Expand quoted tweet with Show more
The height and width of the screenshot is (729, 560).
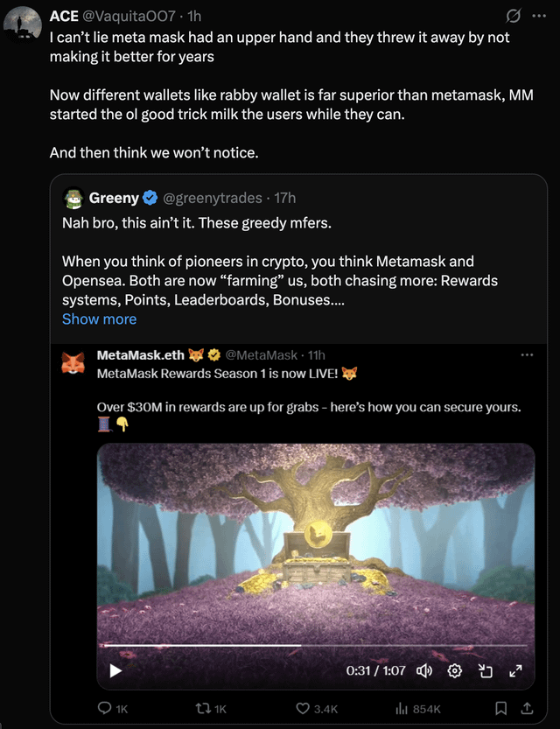click(99, 319)
